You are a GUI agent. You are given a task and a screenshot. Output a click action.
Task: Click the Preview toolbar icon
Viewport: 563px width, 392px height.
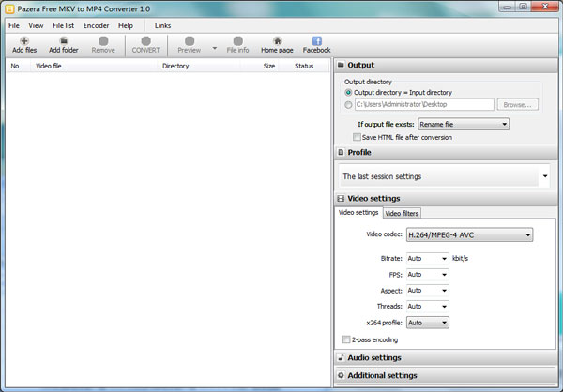190,41
